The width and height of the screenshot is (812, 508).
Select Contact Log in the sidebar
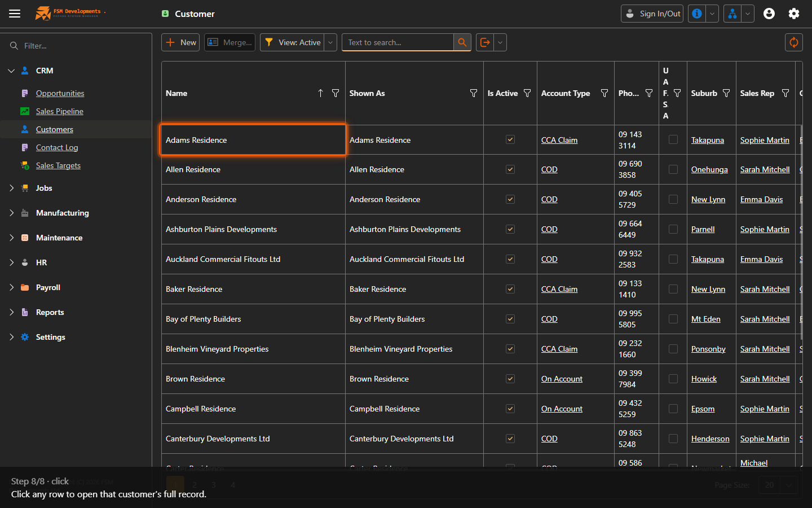coord(57,147)
